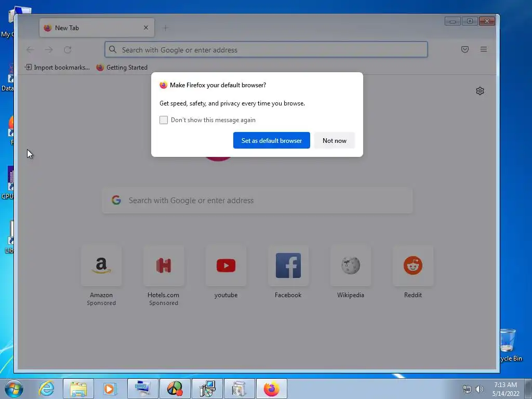
Task: Open the Windows Start menu
Action: pyautogui.click(x=14, y=389)
